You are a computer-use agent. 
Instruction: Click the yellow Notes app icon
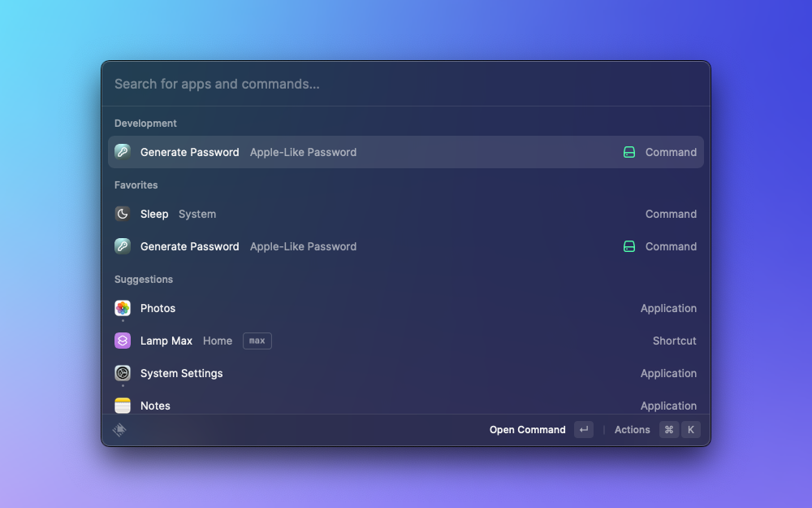pos(123,405)
